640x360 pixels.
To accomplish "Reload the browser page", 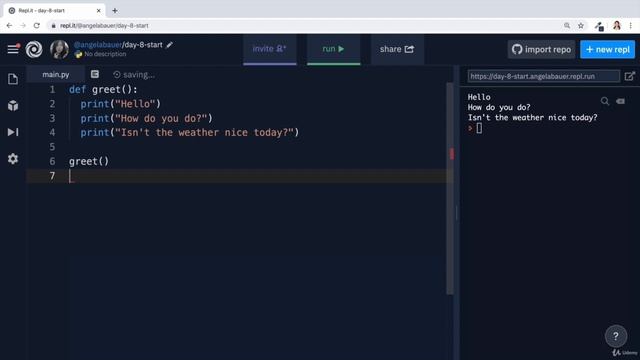I will point(37,26).
